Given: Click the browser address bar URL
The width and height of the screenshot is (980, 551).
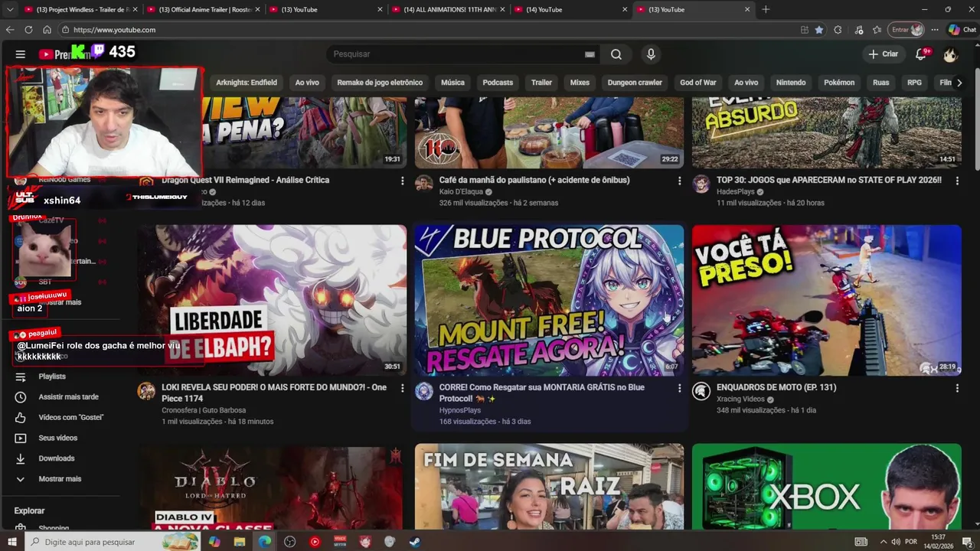Looking at the screenshot, I should pos(114,30).
